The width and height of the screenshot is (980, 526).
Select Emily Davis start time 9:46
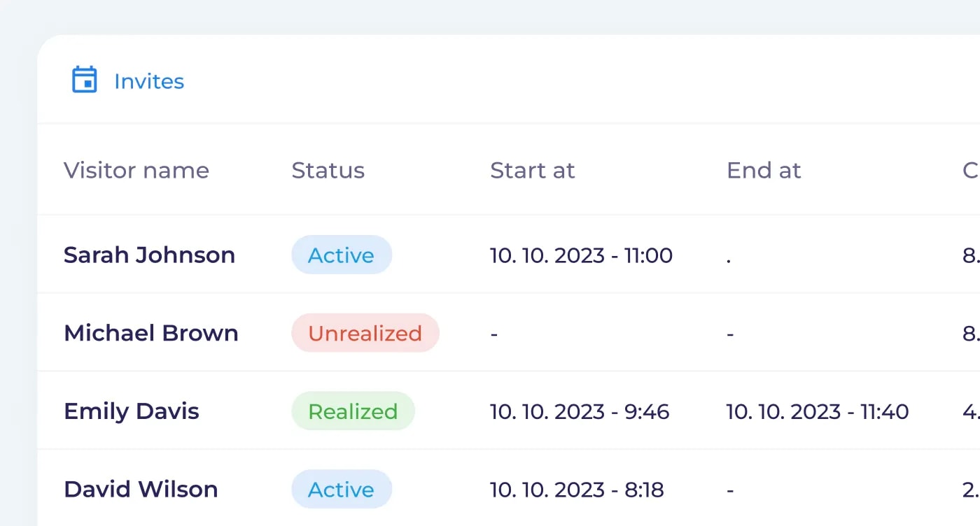580,411
